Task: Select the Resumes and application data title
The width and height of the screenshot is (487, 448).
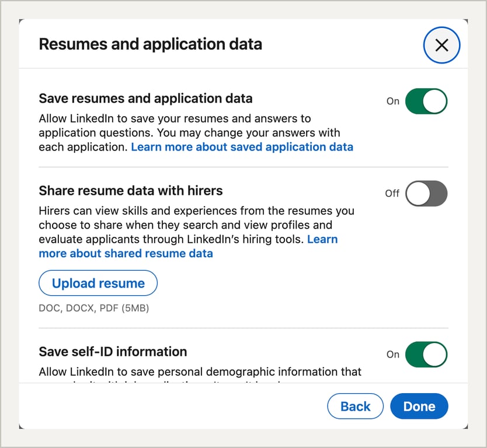Action: point(150,44)
